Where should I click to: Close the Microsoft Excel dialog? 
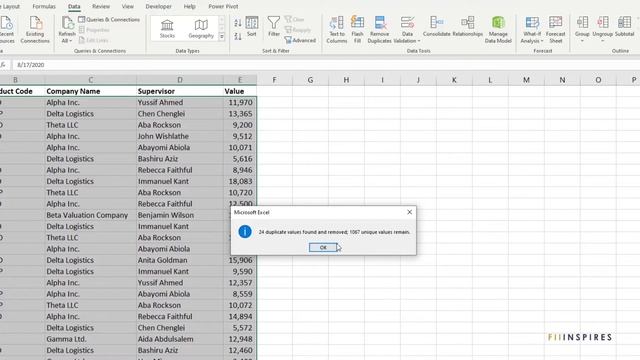(x=409, y=212)
